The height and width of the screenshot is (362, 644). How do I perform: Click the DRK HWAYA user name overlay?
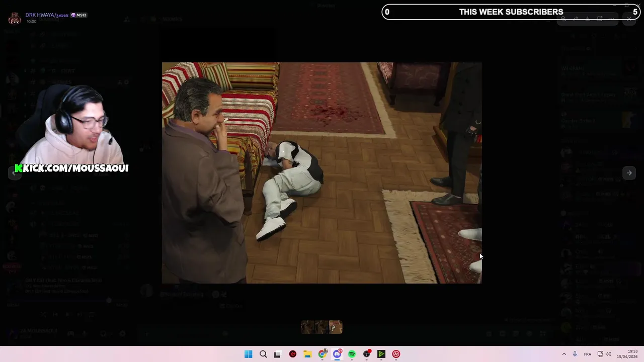[x=47, y=15]
